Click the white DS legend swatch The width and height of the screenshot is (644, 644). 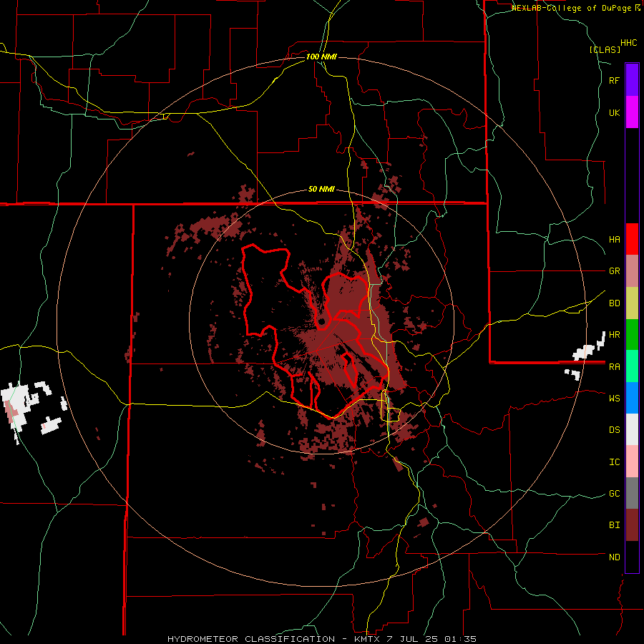coord(632,429)
